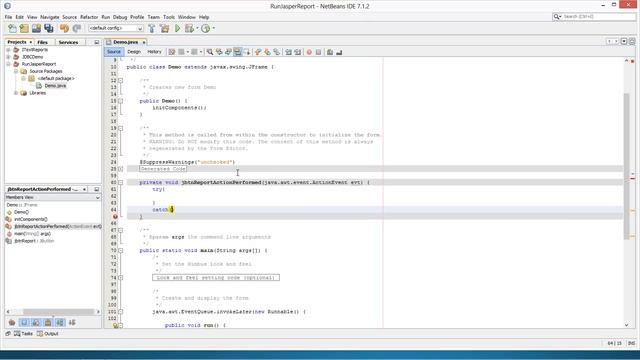Click the Debug Project toolbar icon
Screen dimensions: 640x360
pos(189,28)
